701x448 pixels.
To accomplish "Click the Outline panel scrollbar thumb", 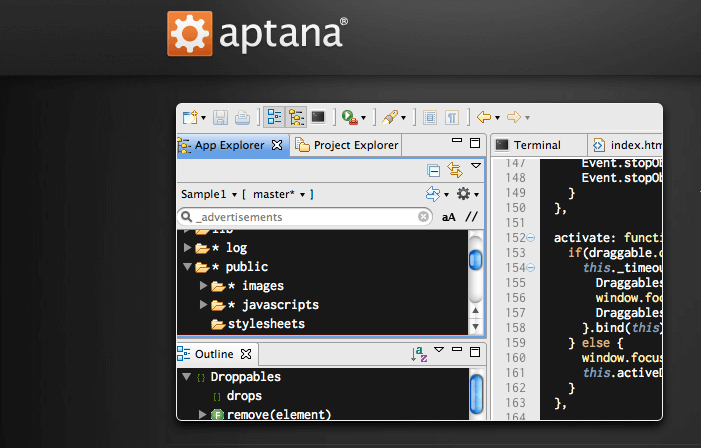I will tap(477, 394).
